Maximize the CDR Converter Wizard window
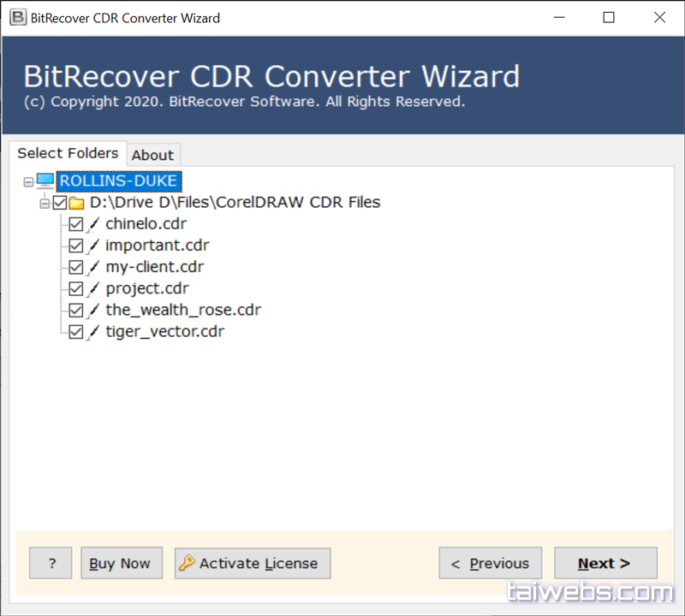Image resolution: width=685 pixels, height=616 pixels. click(609, 17)
